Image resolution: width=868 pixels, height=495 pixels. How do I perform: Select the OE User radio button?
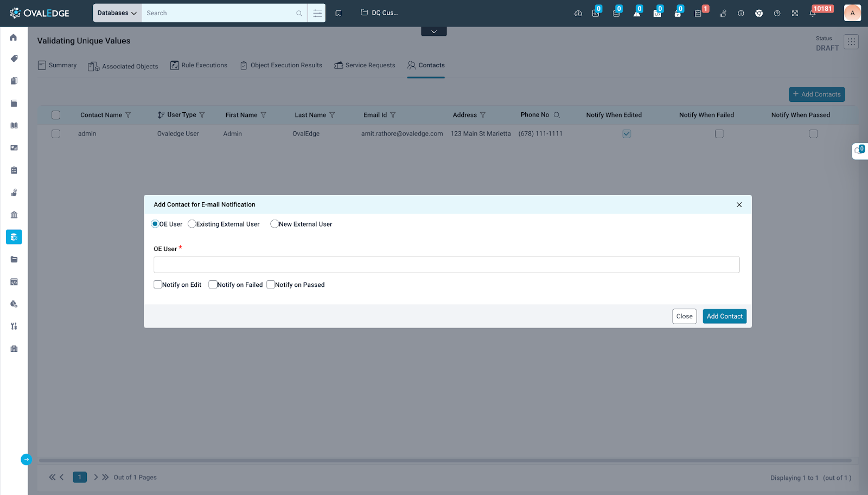point(155,224)
